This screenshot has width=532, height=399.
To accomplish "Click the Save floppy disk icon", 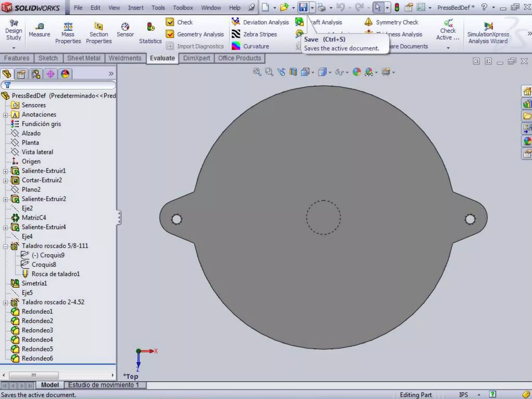I will pyautogui.click(x=303, y=7).
